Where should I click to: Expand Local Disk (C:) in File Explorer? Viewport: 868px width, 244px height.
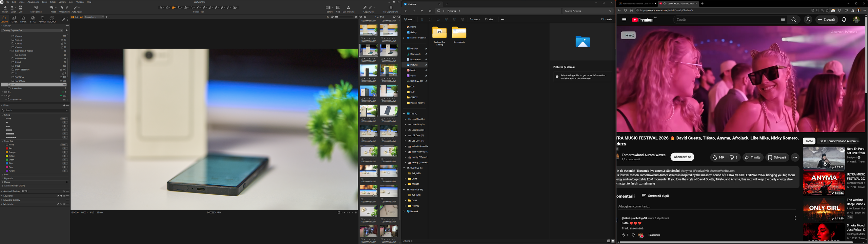tap(405, 119)
